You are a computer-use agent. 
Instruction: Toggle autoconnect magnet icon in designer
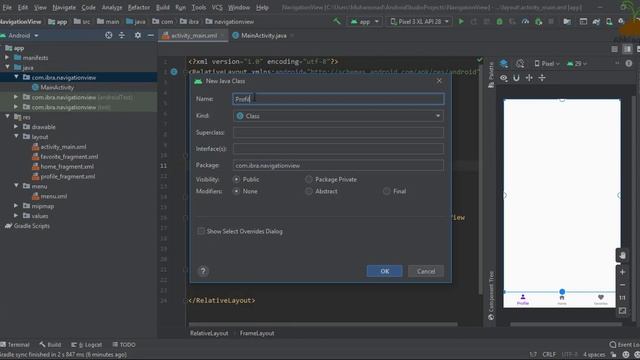(x=516, y=78)
